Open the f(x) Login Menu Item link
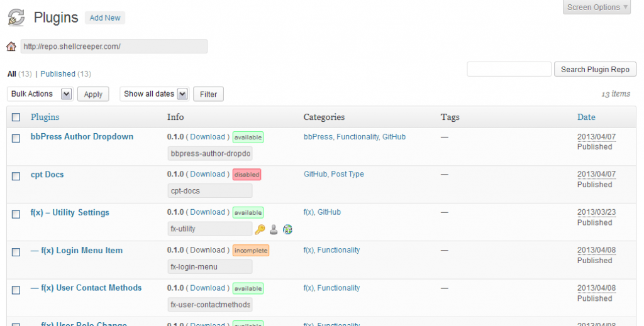 pyautogui.click(x=76, y=251)
